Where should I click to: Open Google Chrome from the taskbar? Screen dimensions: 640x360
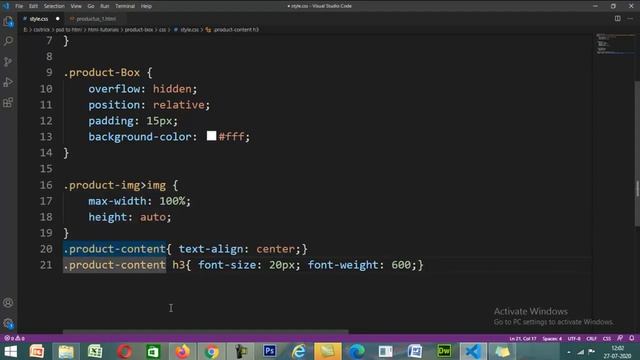pyautogui.click(x=211, y=351)
